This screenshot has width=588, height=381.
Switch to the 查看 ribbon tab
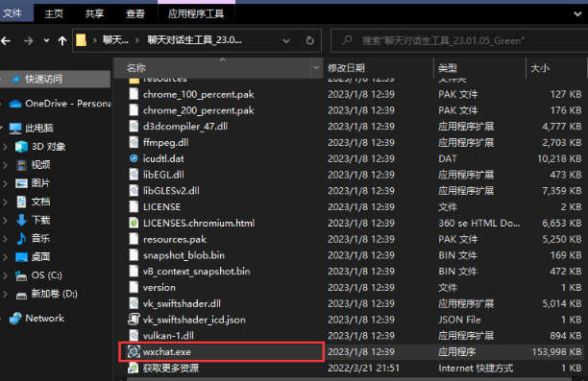click(x=135, y=13)
